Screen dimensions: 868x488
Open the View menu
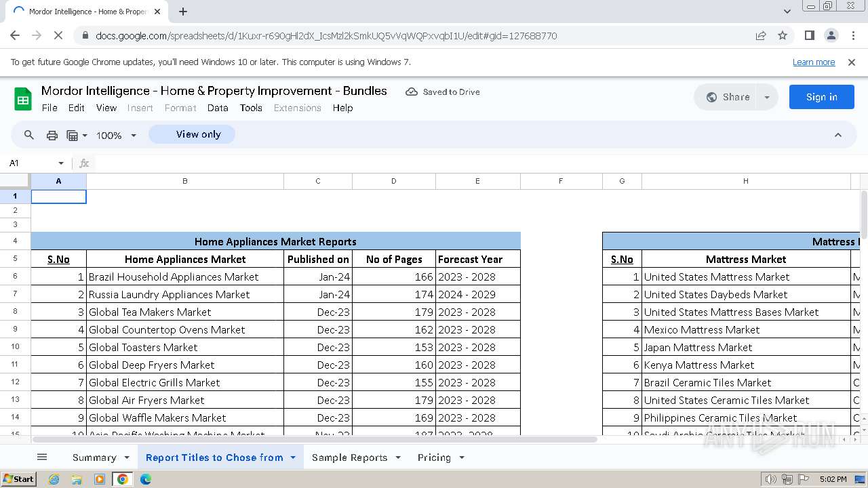[106, 108]
